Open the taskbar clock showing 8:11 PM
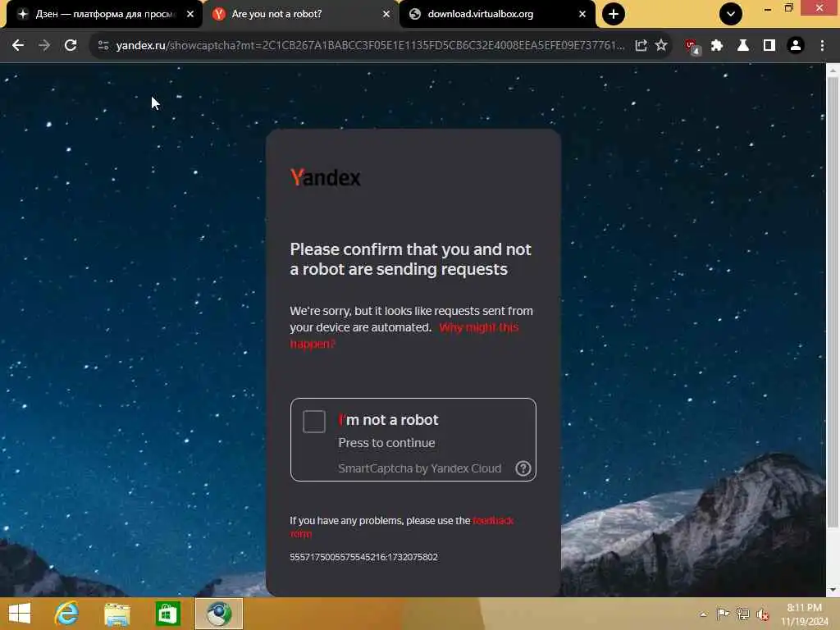The image size is (840, 630). tap(804, 614)
